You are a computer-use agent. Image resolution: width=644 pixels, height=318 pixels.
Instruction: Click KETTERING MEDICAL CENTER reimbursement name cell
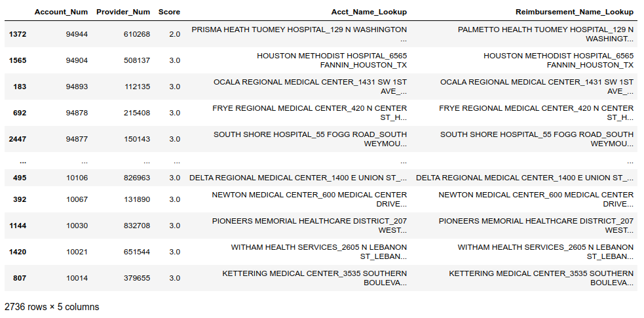point(541,278)
